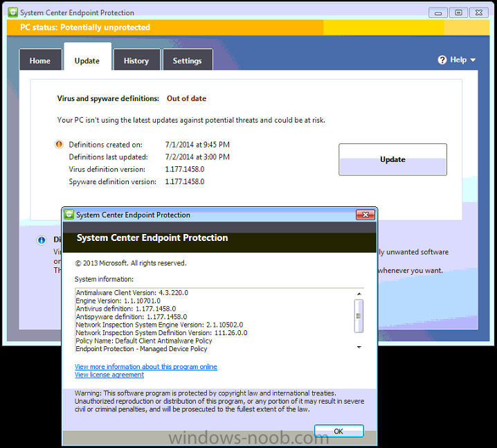The width and height of the screenshot is (497, 448).
Task: Close the main Endpoint Protection window
Action: (x=479, y=12)
